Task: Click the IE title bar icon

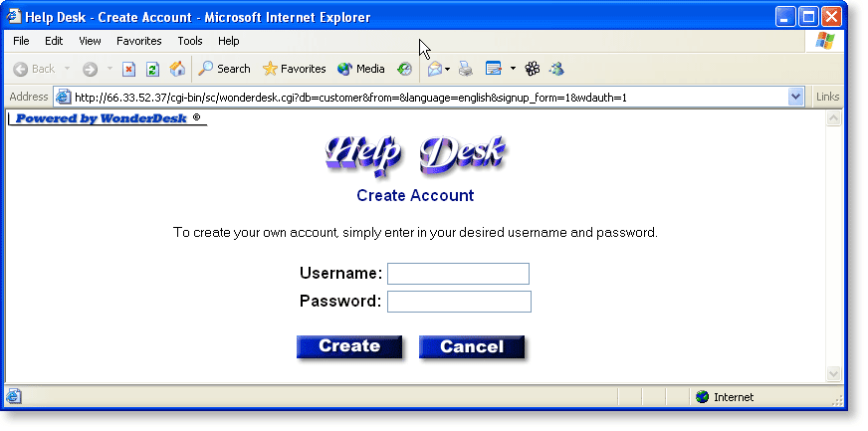Action: pyautogui.click(x=13, y=17)
